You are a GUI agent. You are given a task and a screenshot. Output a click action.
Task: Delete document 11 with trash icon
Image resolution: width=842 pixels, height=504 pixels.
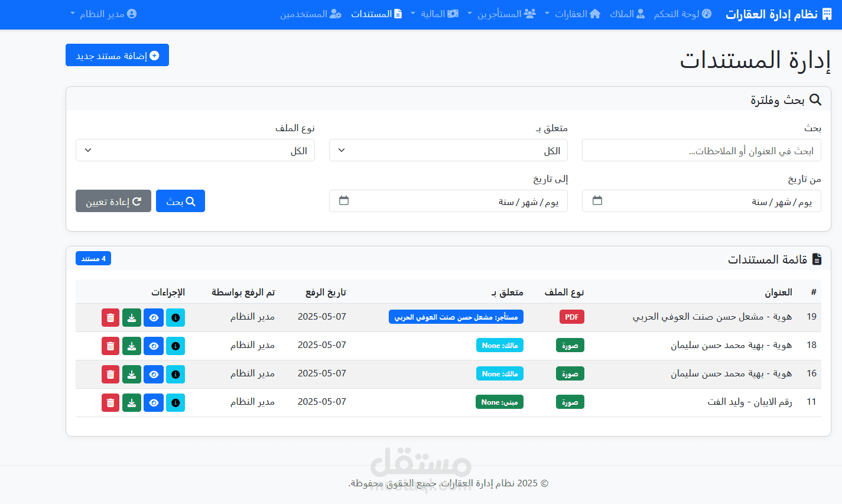[110, 403]
